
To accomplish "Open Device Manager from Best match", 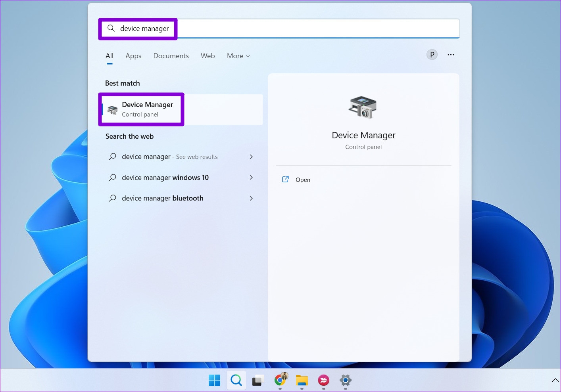I will (x=147, y=109).
